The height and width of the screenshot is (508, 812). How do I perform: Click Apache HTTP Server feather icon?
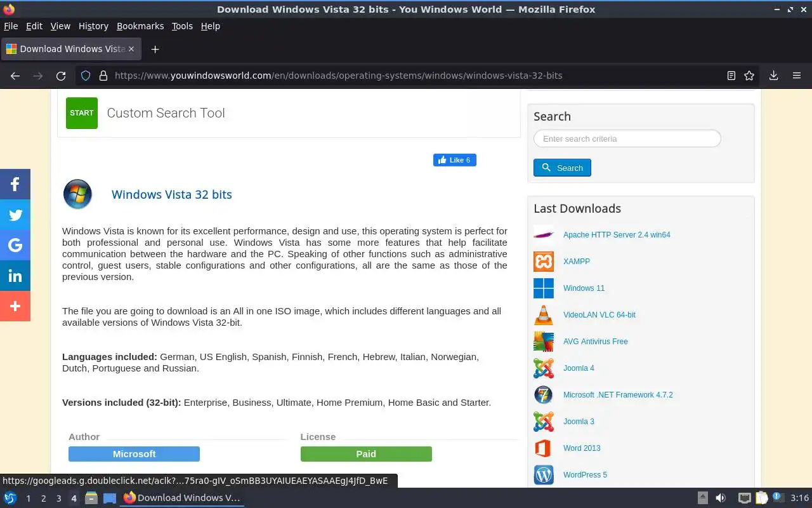click(544, 235)
